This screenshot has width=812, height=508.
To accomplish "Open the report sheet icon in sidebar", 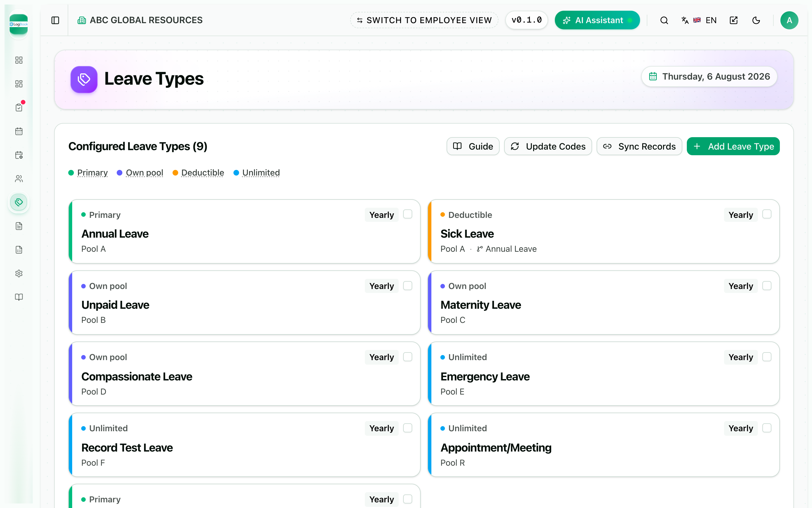I will [x=19, y=250].
